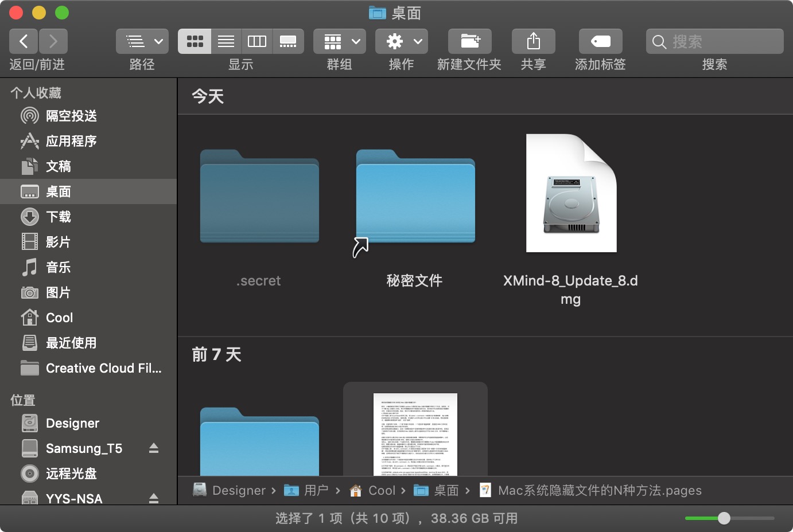Click the .secret folder name label
793x532 pixels.
pyautogui.click(x=259, y=281)
